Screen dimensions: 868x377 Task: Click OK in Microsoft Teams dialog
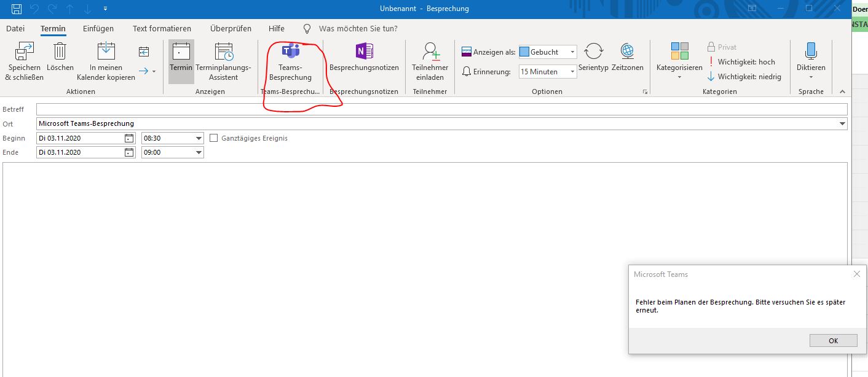(833, 341)
